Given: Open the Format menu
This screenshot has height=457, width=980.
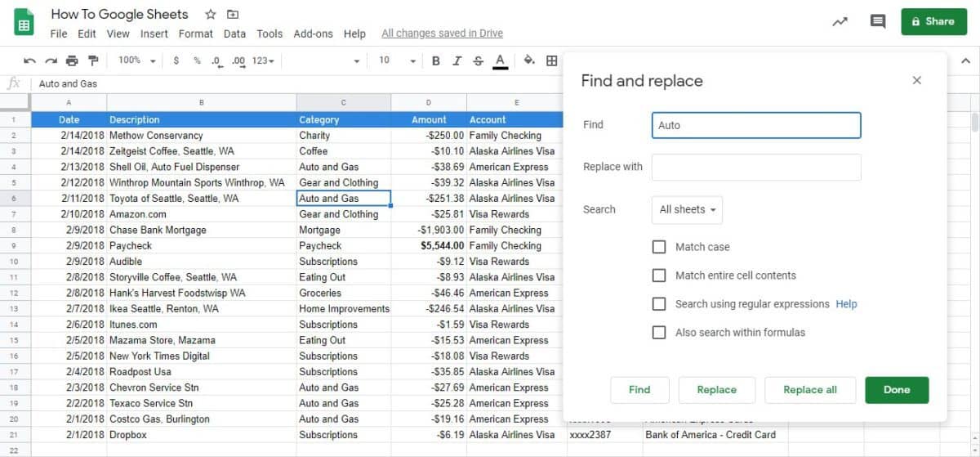Looking at the screenshot, I should [x=195, y=34].
